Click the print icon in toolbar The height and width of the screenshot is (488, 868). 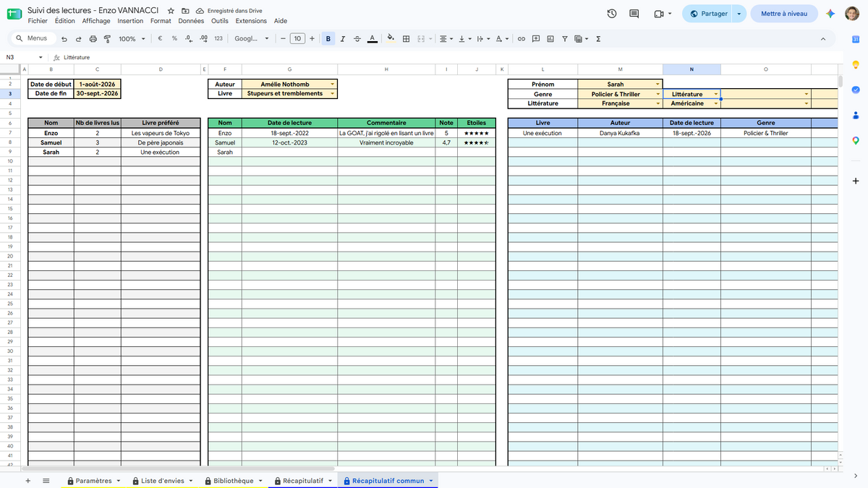[93, 39]
